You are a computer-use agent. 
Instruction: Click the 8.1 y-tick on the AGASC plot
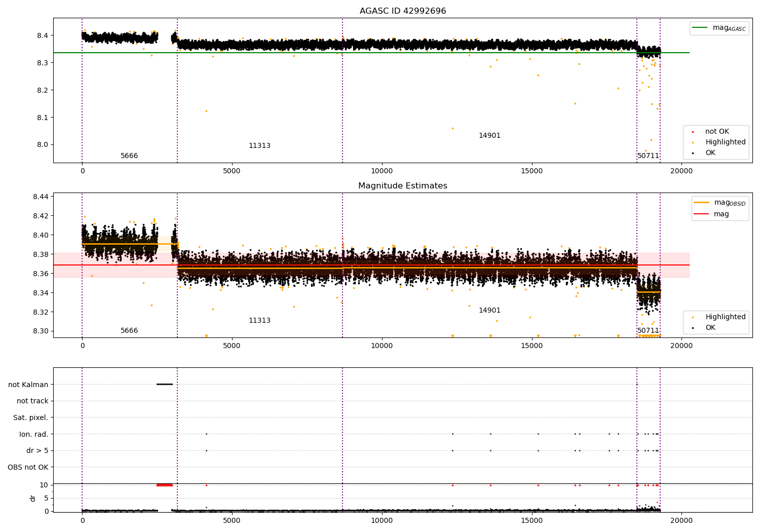(x=43, y=118)
